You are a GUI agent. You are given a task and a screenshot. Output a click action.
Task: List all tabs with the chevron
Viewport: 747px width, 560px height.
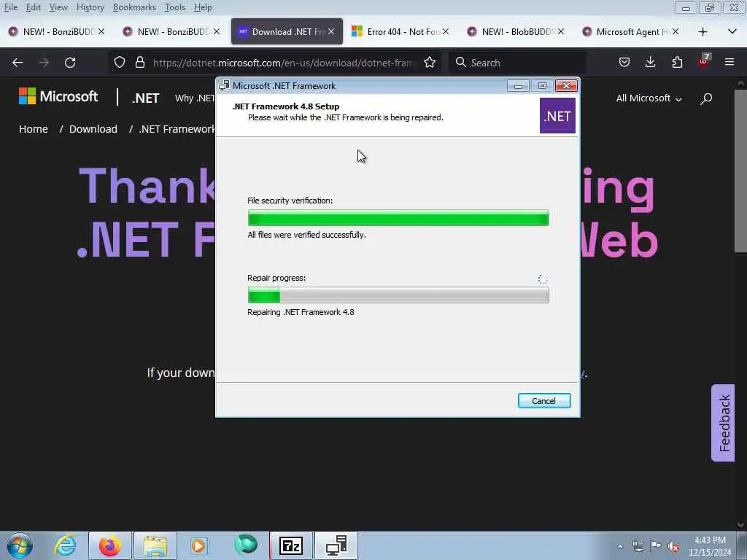pos(732,32)
